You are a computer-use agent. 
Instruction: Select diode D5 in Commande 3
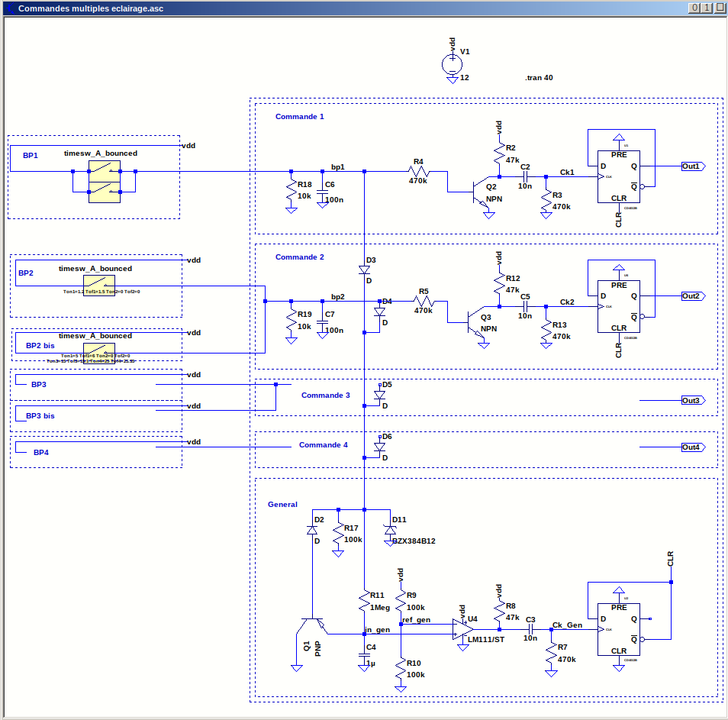380,395
